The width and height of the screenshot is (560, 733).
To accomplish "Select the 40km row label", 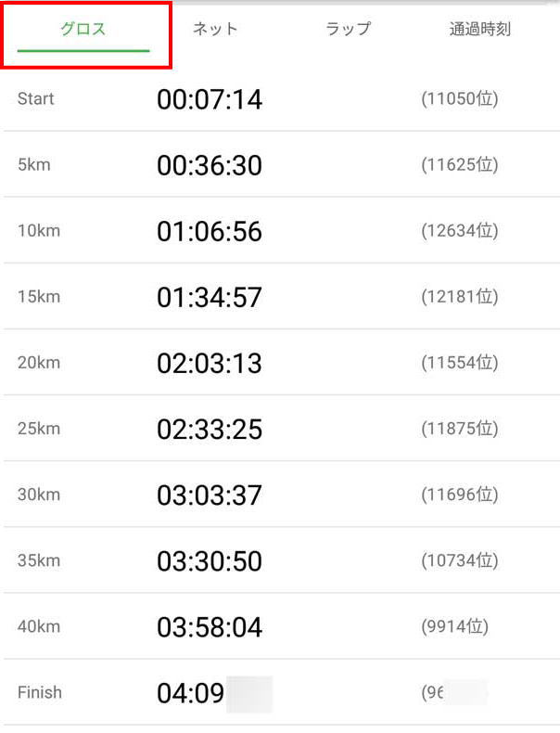I will pos(38,626).
